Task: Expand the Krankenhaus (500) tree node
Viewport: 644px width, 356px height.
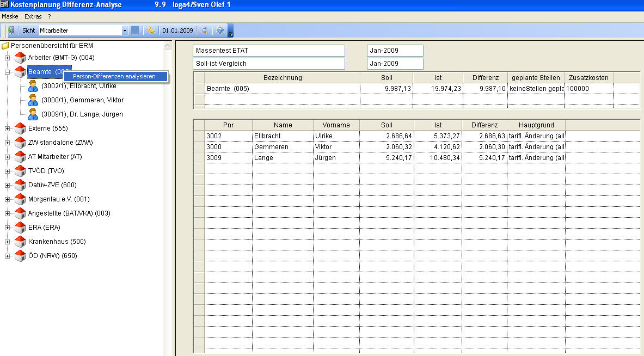Action: coord(7,242)
